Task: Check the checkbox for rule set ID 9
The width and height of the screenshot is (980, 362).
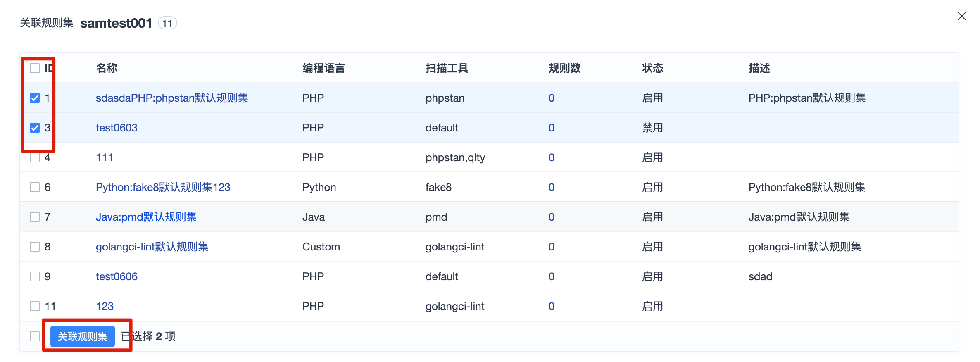Action: tap(35, 276)
